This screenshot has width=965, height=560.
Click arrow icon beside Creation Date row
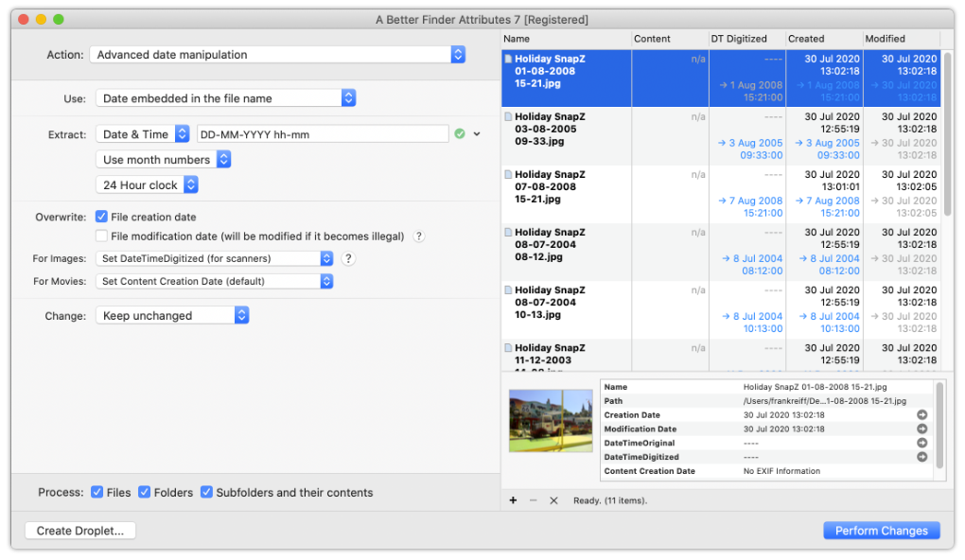[x=922, y=415]
